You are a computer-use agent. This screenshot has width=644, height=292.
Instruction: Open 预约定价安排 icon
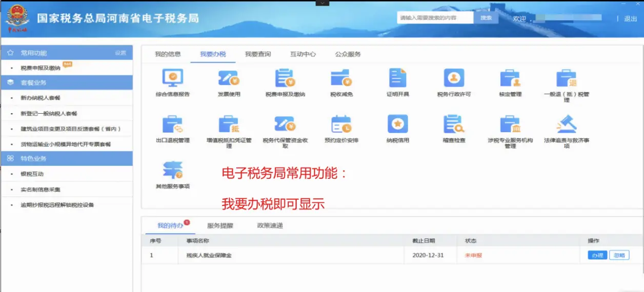tap(341, 124)
